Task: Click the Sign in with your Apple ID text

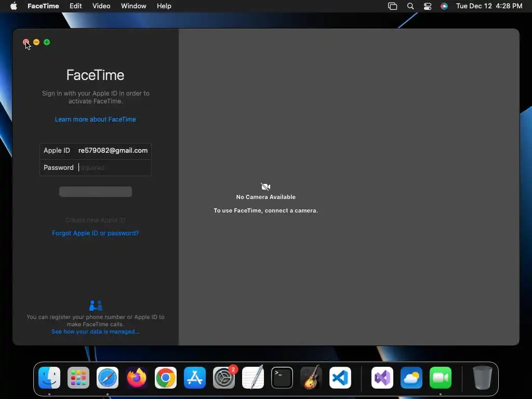Action: [96, 97]
